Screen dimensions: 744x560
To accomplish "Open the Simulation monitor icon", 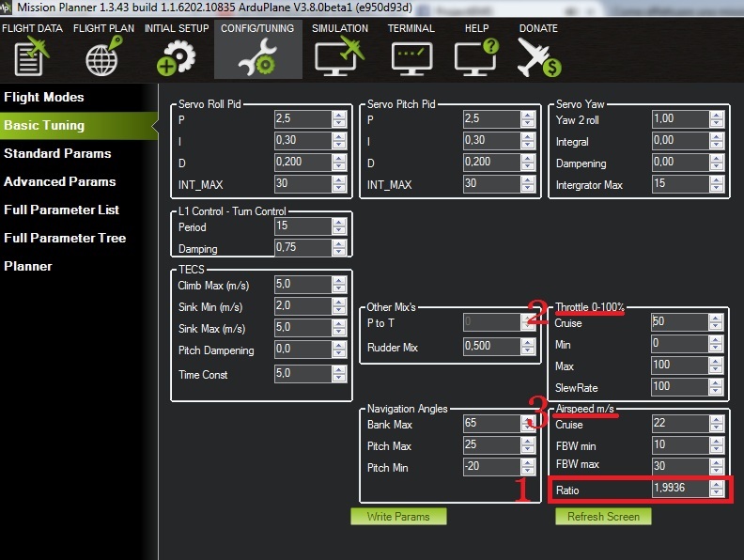I will coord(339,57).
